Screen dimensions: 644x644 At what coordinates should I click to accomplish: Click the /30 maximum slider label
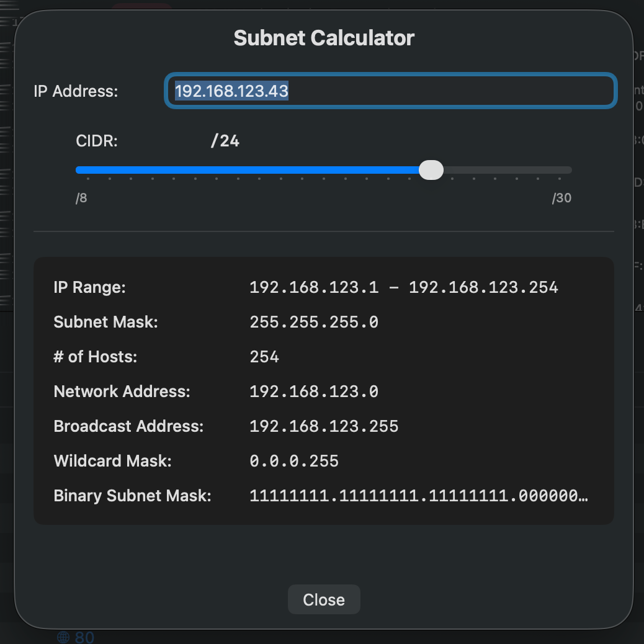coord(561,199)
